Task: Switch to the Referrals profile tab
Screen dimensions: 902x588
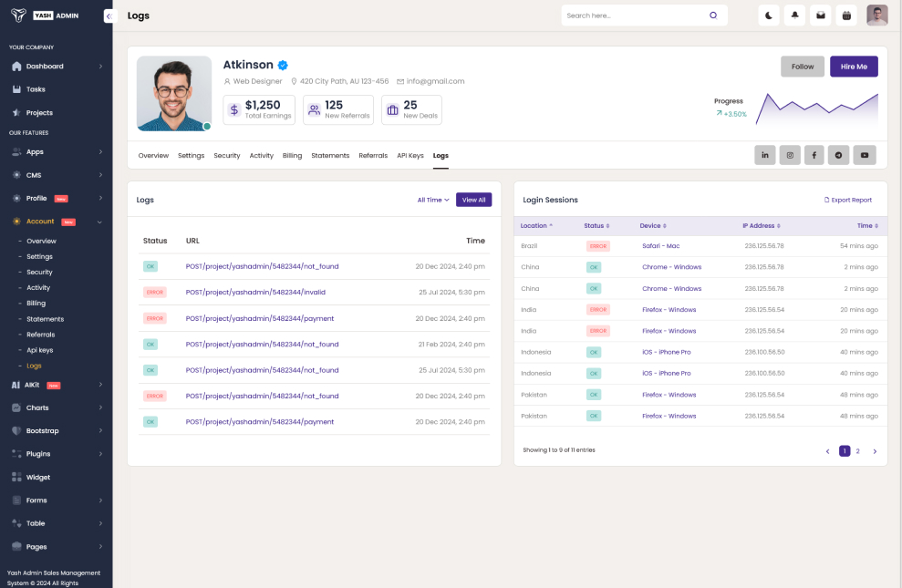Action: [373, 156]
